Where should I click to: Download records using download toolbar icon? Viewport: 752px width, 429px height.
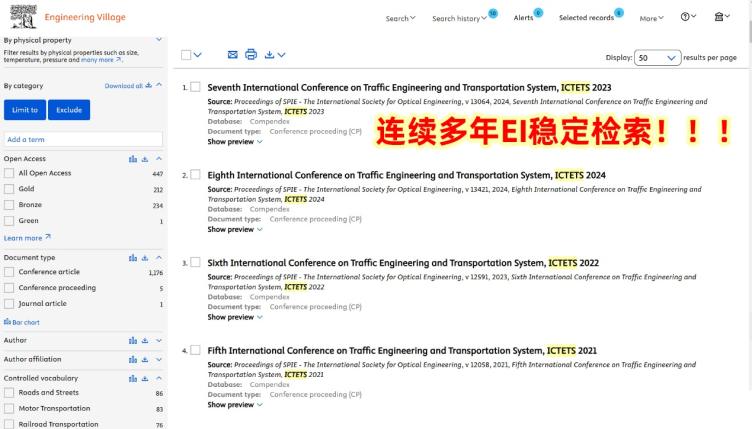coord(270,55)
